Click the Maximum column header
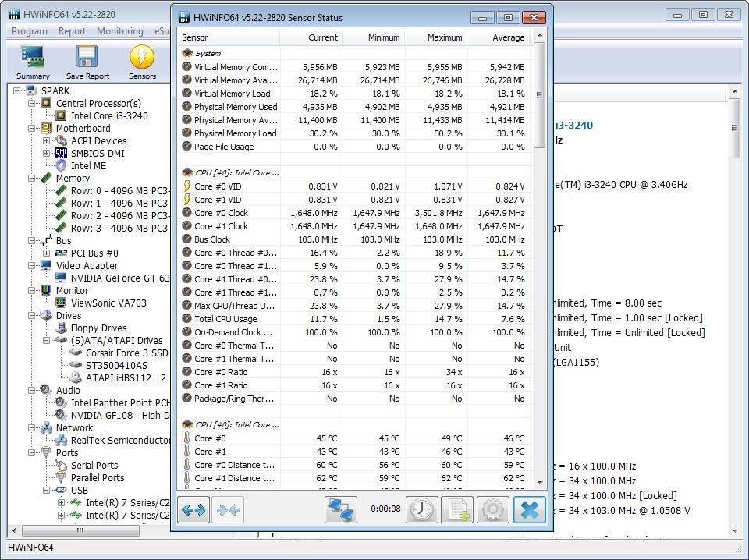 436,37
